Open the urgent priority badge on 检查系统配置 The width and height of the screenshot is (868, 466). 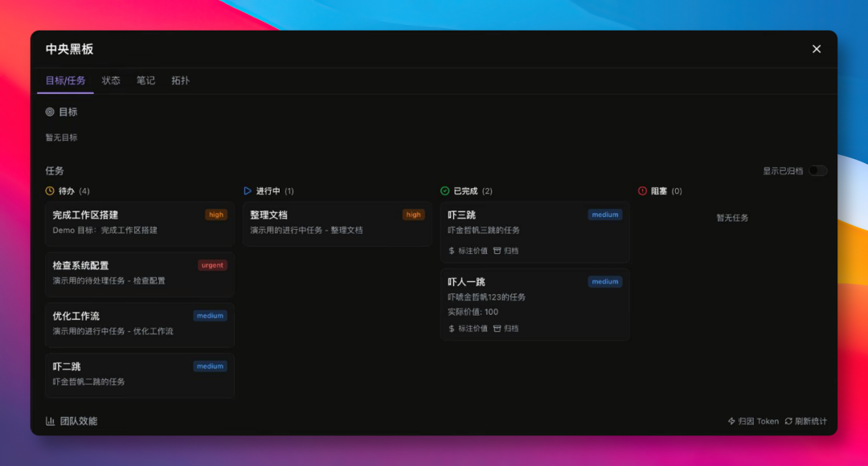coord(211,265)
